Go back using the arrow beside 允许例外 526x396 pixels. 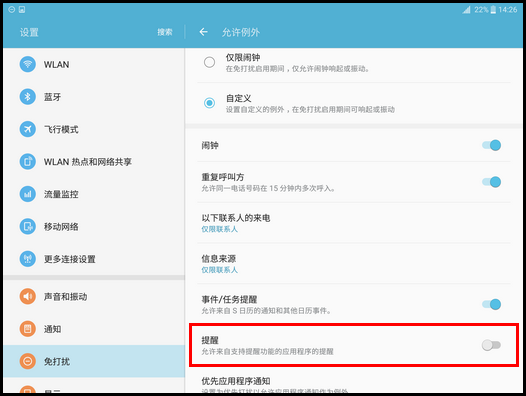(x=203, y=32)
